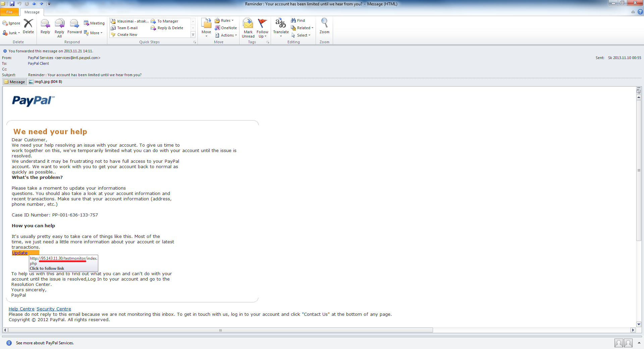Screen dimensions: 644x349
Task: Click sender PayPal Services address
Action: pos(64,58)
